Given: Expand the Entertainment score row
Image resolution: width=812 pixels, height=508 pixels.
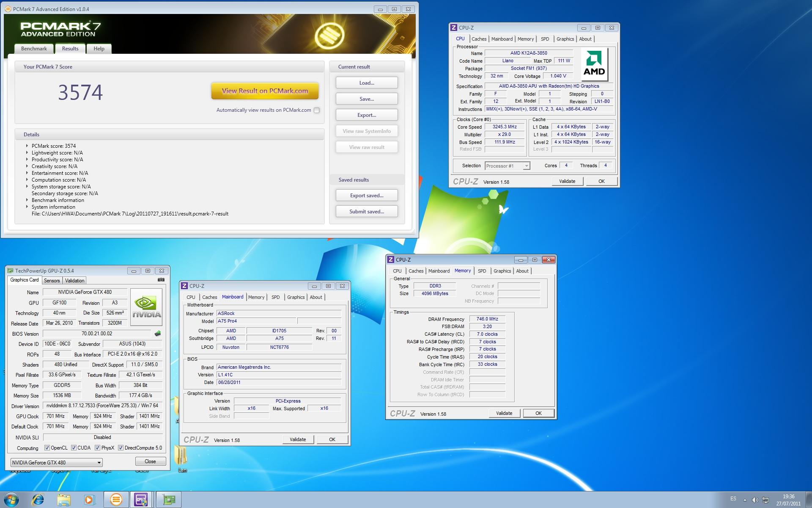Looking at the screenshot, I should pyautogui.click(x=27, y=173).
